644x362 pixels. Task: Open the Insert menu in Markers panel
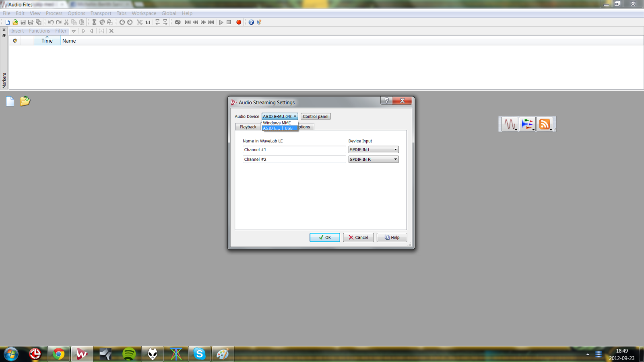click(17, 31)
